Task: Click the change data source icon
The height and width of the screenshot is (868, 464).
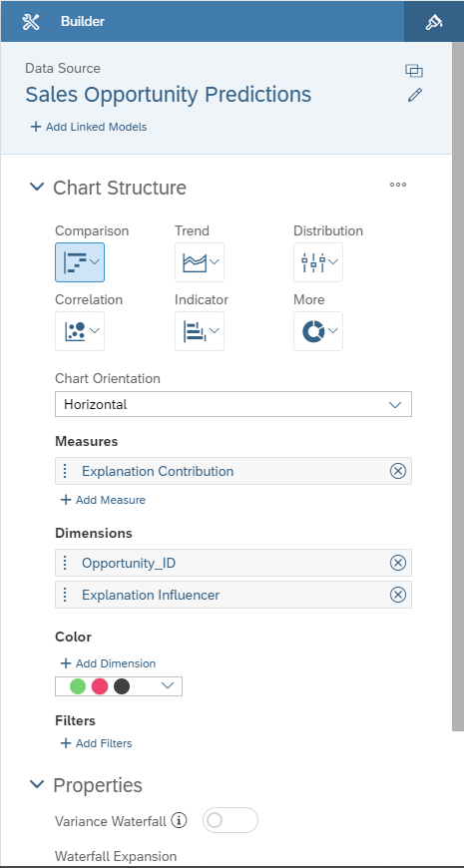Action: pyautogui.click(x=414, y=71)
